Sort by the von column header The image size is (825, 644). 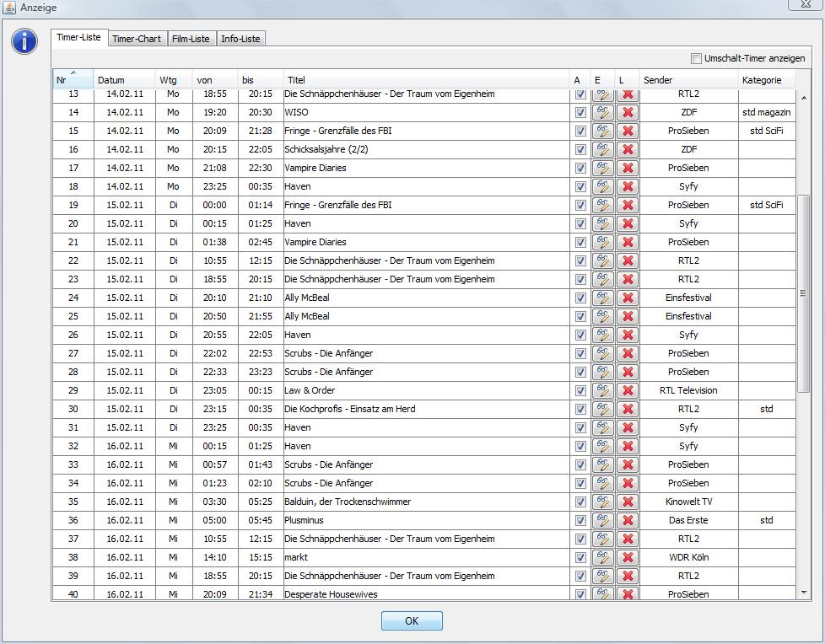coord(214,80)
